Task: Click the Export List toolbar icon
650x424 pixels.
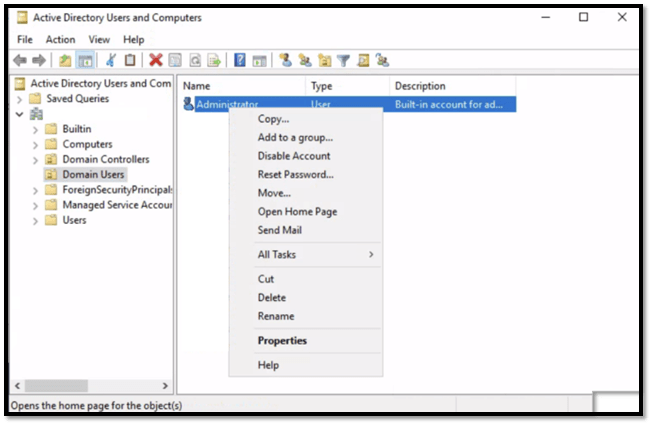Action: 214,61
